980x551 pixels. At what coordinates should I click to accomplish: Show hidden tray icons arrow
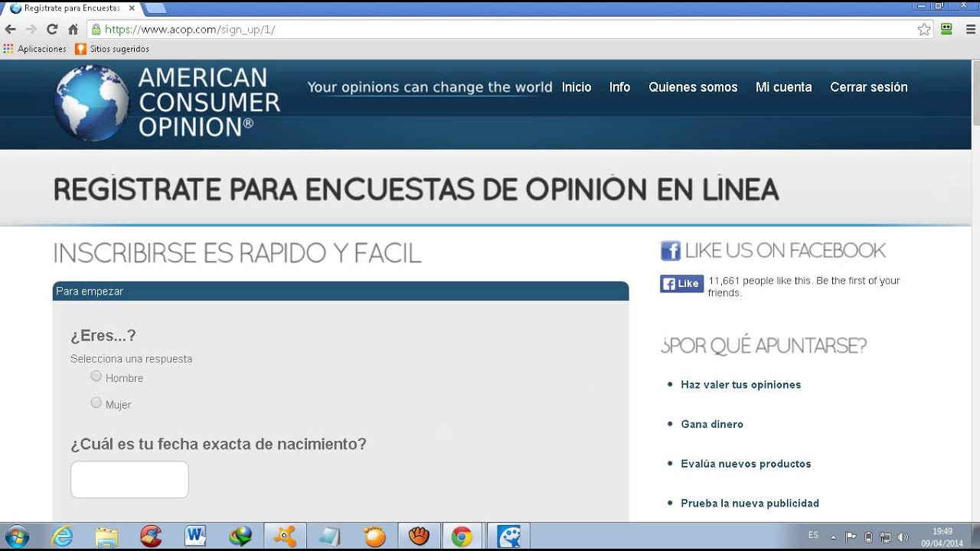[x=833, y=537]
